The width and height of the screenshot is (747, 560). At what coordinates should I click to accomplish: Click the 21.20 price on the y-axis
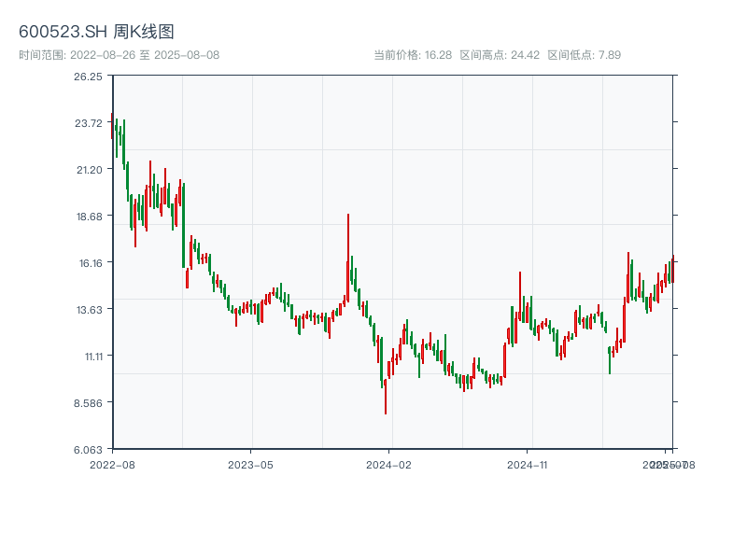click(88, 170)
